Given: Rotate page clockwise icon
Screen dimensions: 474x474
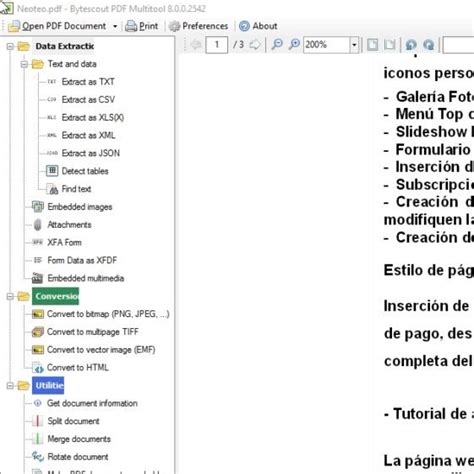Looking at the screenshot, I should [429, 45].
